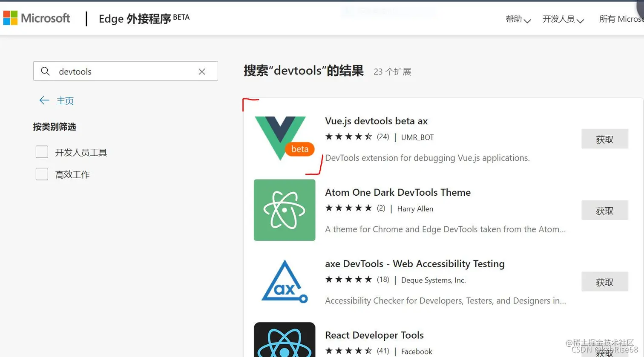Open the 所有 Microsoft dropdown

tap(622, 19)
